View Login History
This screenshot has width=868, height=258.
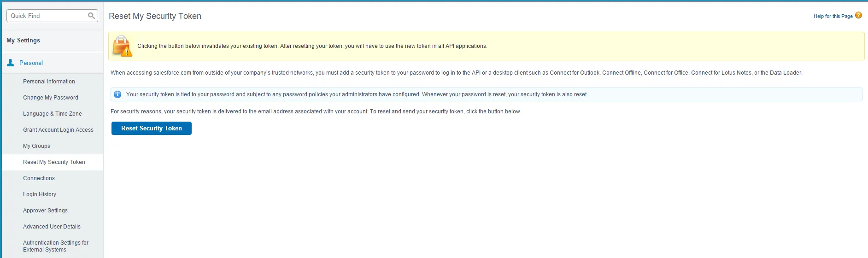pos(40,194)
